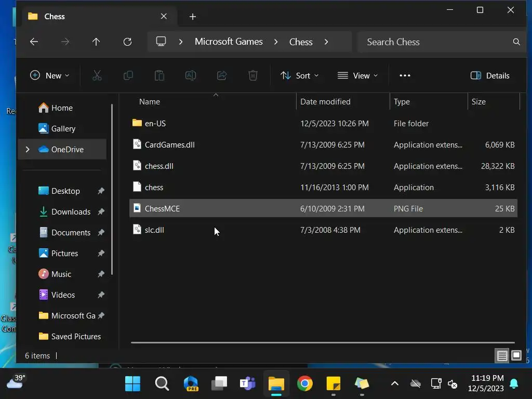Select Documents in quick access

pyautogui.click(x=62, y=232)
